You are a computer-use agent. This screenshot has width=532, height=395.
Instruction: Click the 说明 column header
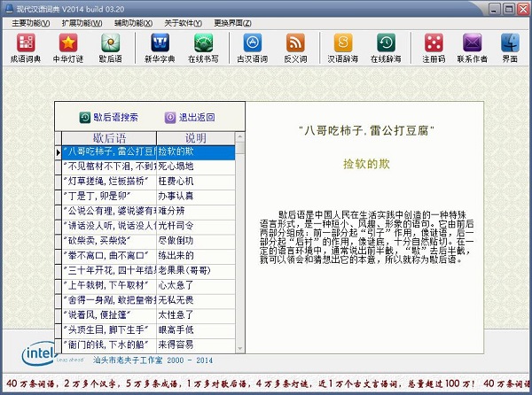[195, 138]
